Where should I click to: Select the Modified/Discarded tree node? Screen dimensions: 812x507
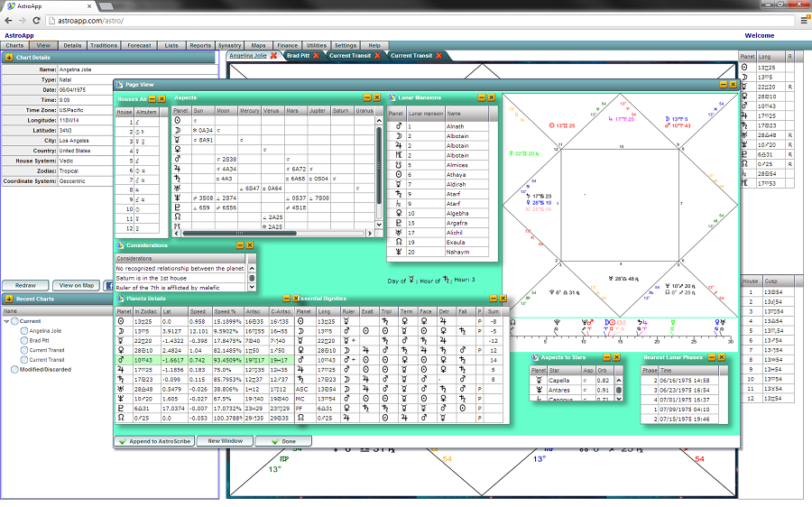tap(43, 369)
